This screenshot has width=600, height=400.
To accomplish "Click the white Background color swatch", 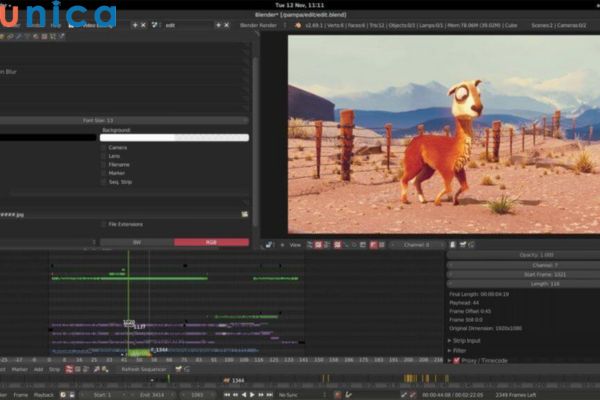I will click(174, 137).
